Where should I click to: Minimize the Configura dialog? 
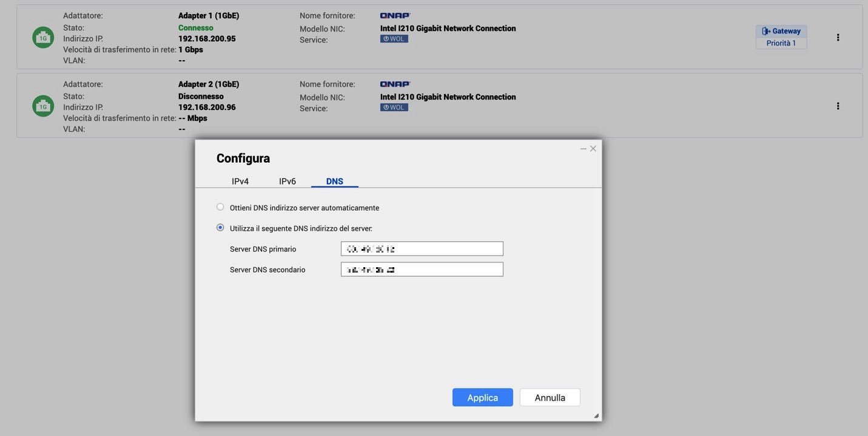pos(583,149)
